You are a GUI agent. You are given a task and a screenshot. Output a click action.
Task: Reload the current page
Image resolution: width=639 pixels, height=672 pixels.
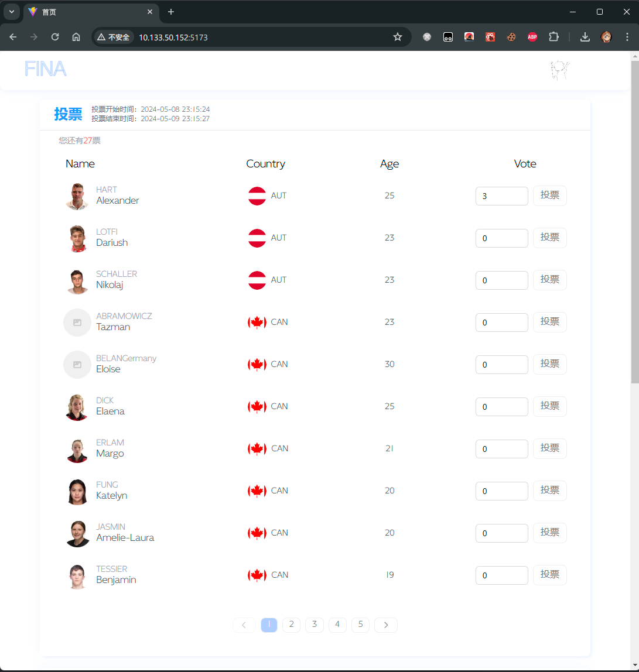[55, 37]
